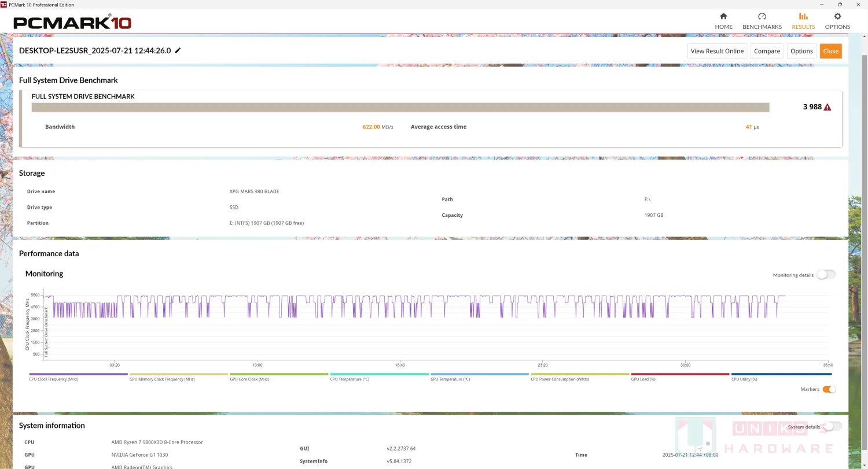This screenshot has height=469, width=868.
Task: Open the BENCHMARKS section
Action: (x=762, y=21)
